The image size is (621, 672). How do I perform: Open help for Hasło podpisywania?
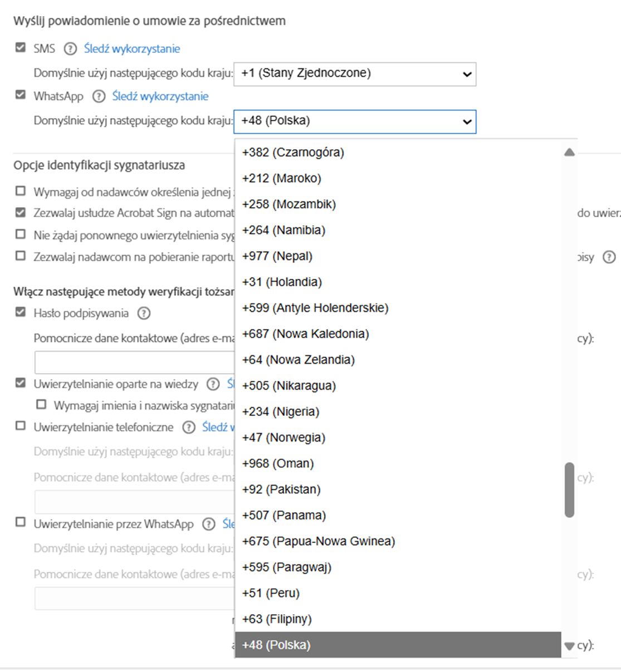[144, 313]
